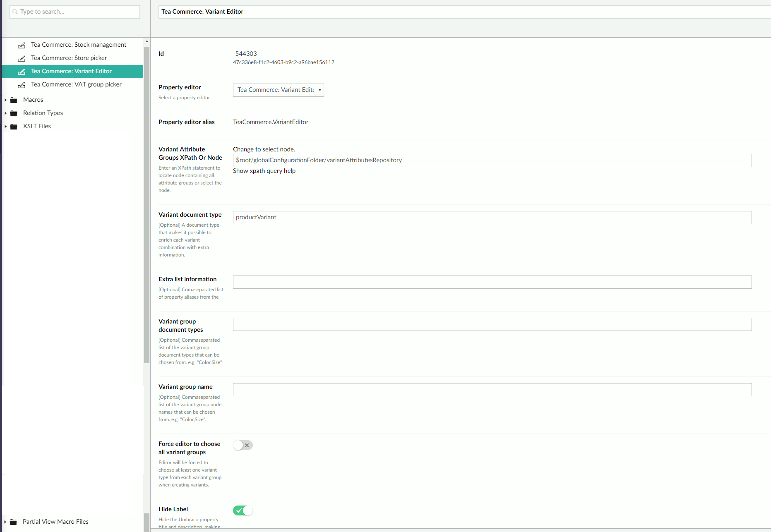Click the XSLT Files folder icon

[14, 127]
